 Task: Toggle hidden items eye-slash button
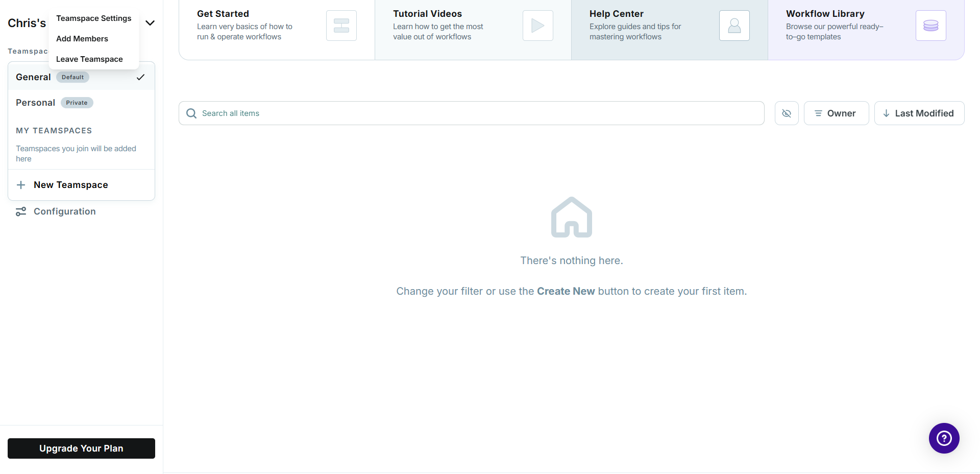[787, 113]
